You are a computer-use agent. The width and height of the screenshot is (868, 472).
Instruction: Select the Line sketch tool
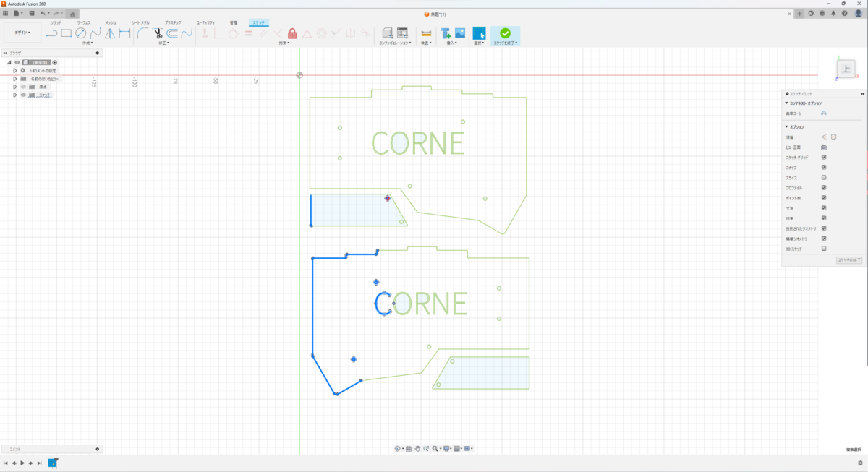(x=51, y=33)
